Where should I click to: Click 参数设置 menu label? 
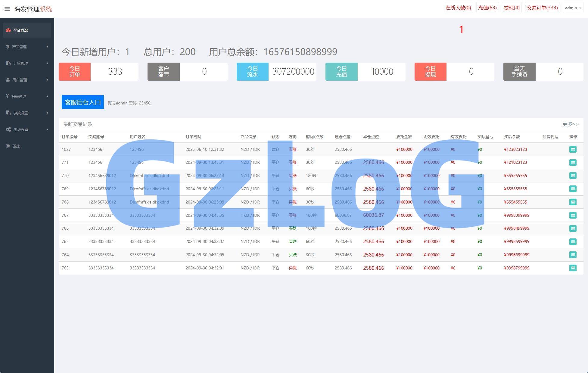[x=20, y=113]
